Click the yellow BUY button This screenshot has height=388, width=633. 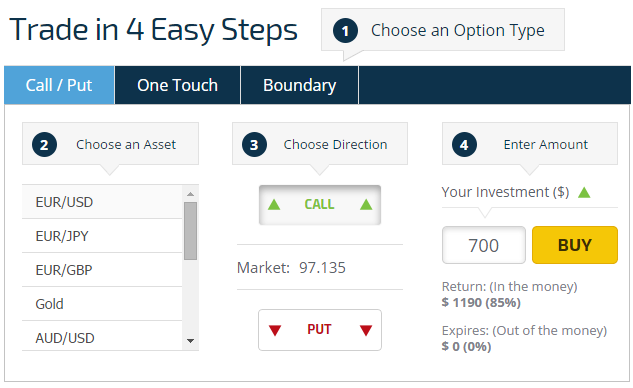tap(575, 245)
